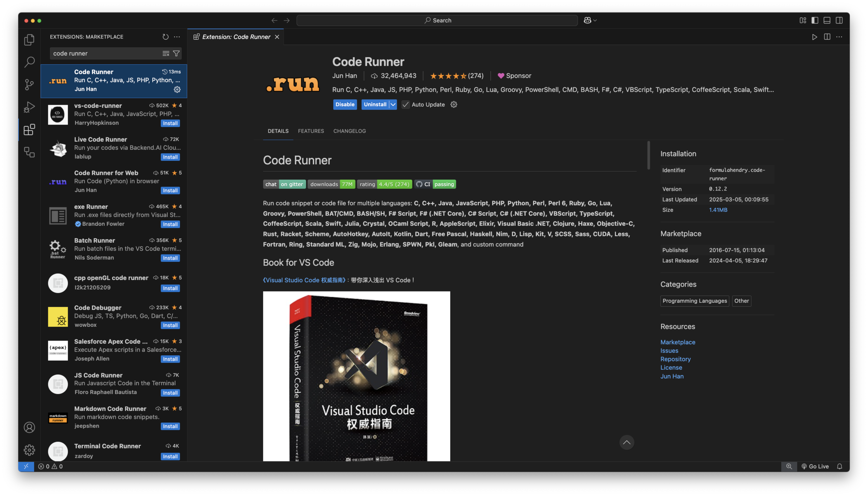Toggle the Auto Update checkbox

(405, 105)
